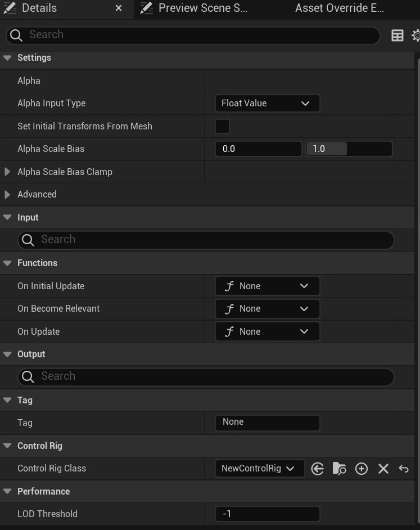Clear the Control Rig Class with X icon
This screenshot has width=420, height=530.
point(383,469)
